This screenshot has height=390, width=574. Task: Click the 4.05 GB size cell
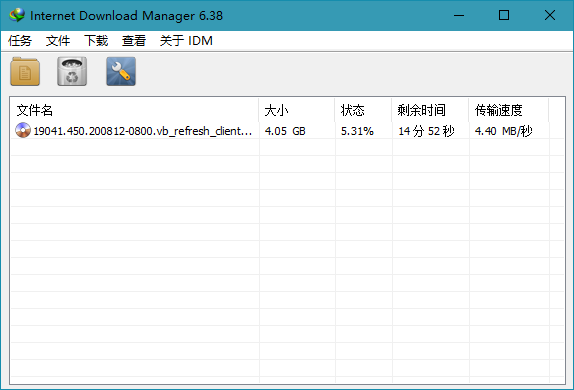point(285,131)
